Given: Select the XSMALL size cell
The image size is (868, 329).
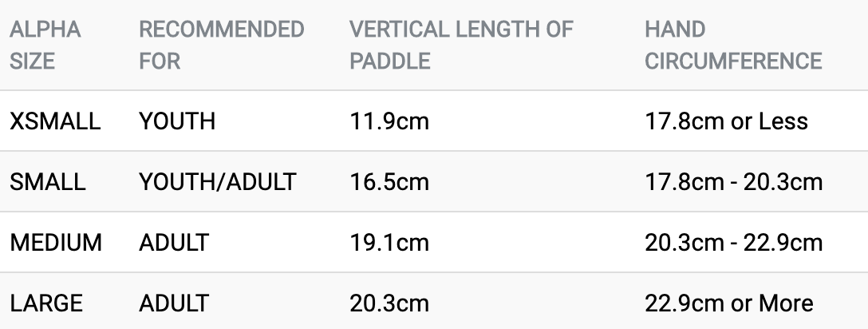Looking at the screenshot, I should click(x=55, y=121).
